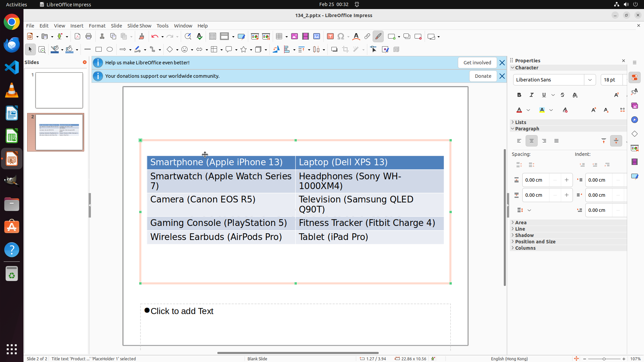The width and height of the screenshot is (644, 362).
Task: Dismiss the 'Help us make LibreOffice' infobar
Action: [x=502, y=63]
